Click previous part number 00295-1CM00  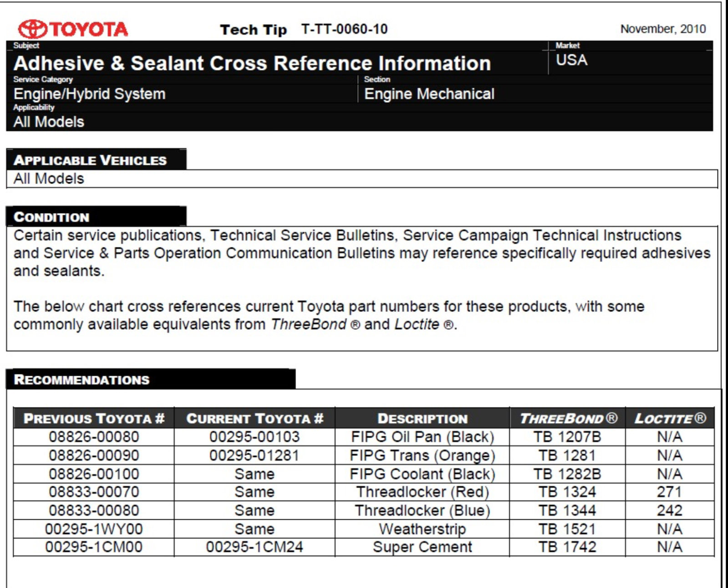(x=94, y=547)
